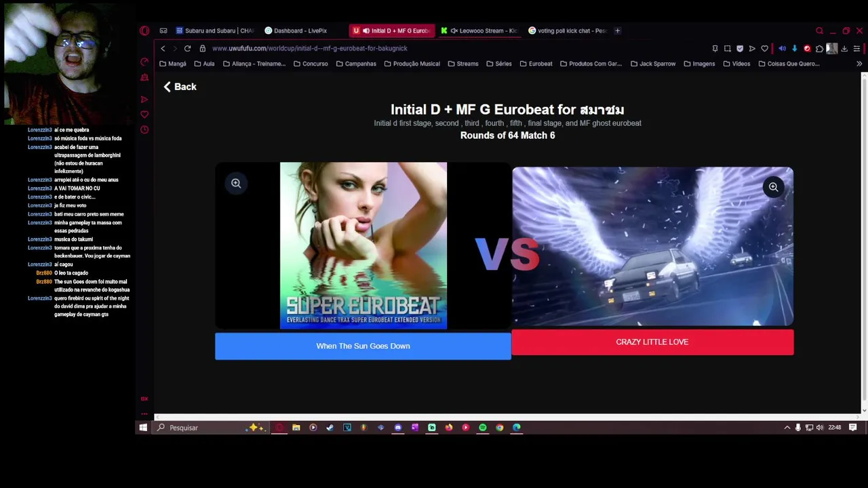Image resolution: width=868 pixels, height=488 pixels.
Task: Open Windows Start menu
Action: (143, 428)
